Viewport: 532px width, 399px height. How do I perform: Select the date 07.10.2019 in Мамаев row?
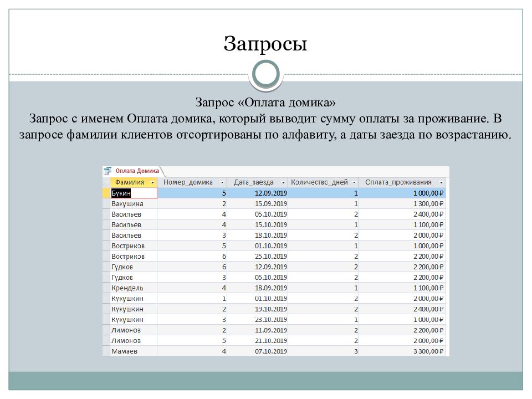pyautogui.click(x=257, y=351)
